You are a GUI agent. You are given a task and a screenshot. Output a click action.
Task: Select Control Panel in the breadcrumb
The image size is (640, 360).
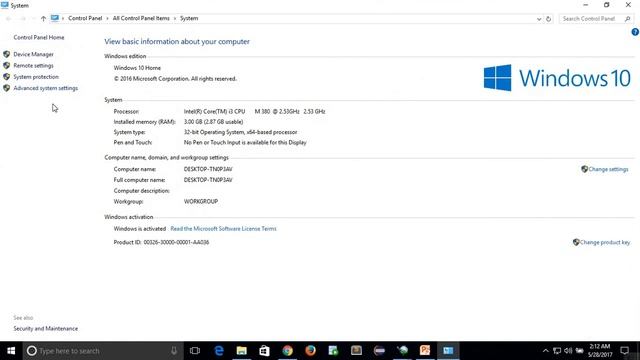(85, 18)
